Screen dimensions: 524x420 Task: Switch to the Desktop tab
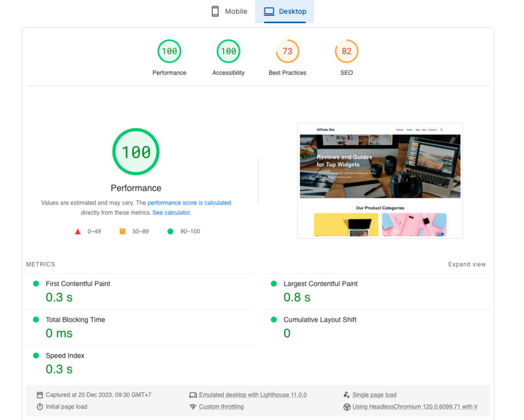pyautogui.click(x=285, y=11)
